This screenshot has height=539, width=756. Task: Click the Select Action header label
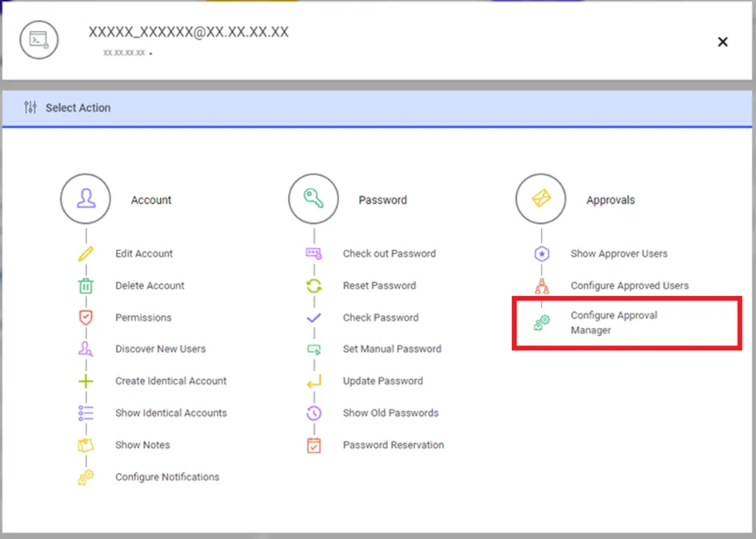tap(78, 107)
